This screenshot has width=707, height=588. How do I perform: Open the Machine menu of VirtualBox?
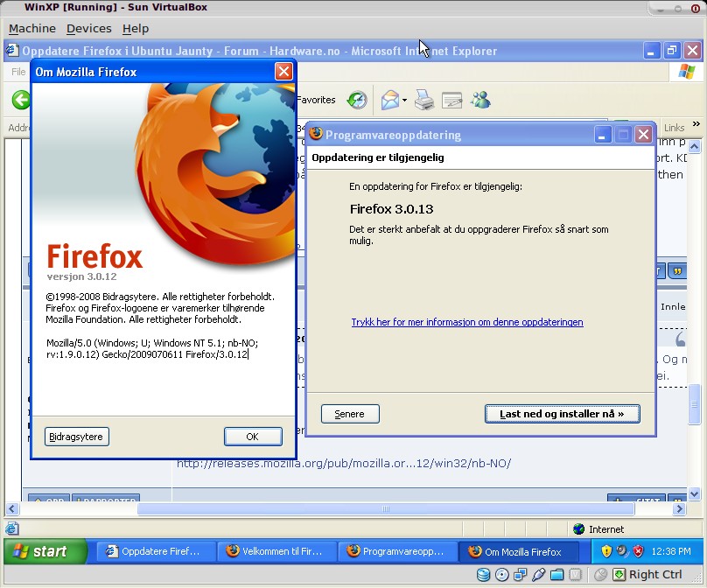point(32,28)
